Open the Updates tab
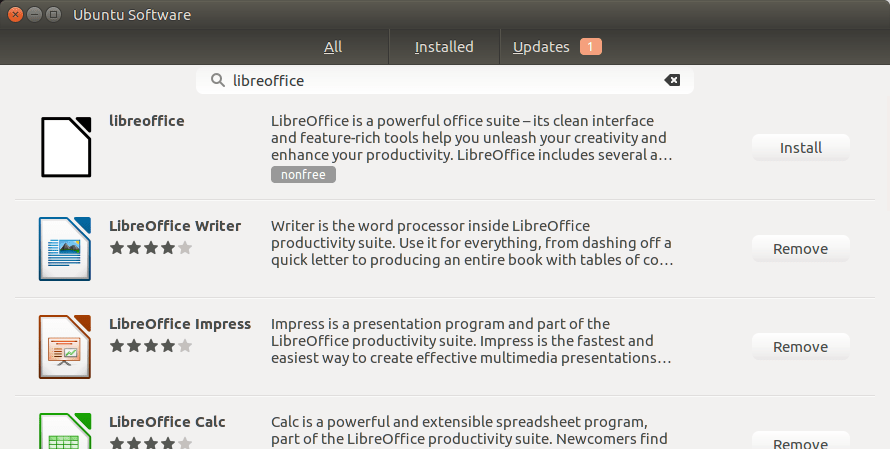The width and height of the screenshot is (890, 449). (x=541, y=47)
